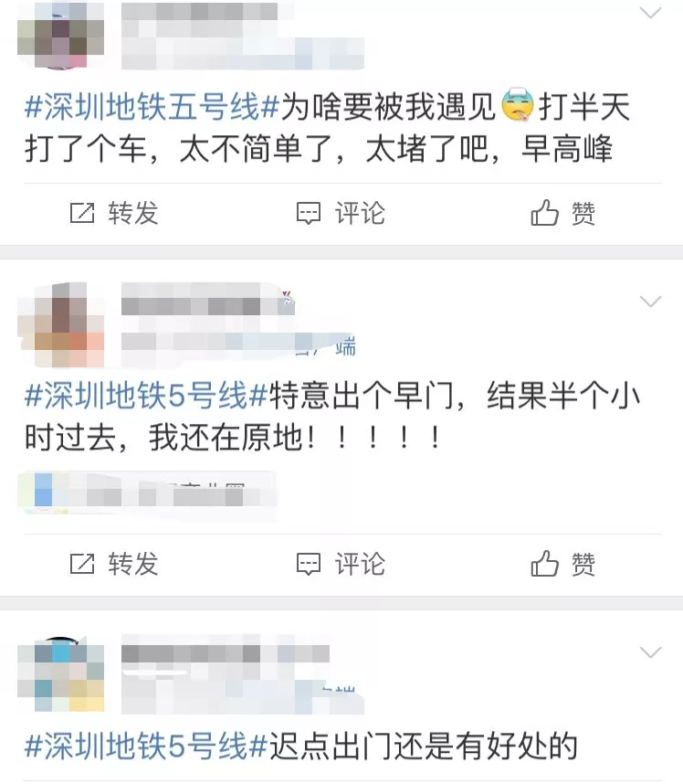Expand the second post's chevron options
Viewport: 683px width, 784px height.
[x=650, y=301]
